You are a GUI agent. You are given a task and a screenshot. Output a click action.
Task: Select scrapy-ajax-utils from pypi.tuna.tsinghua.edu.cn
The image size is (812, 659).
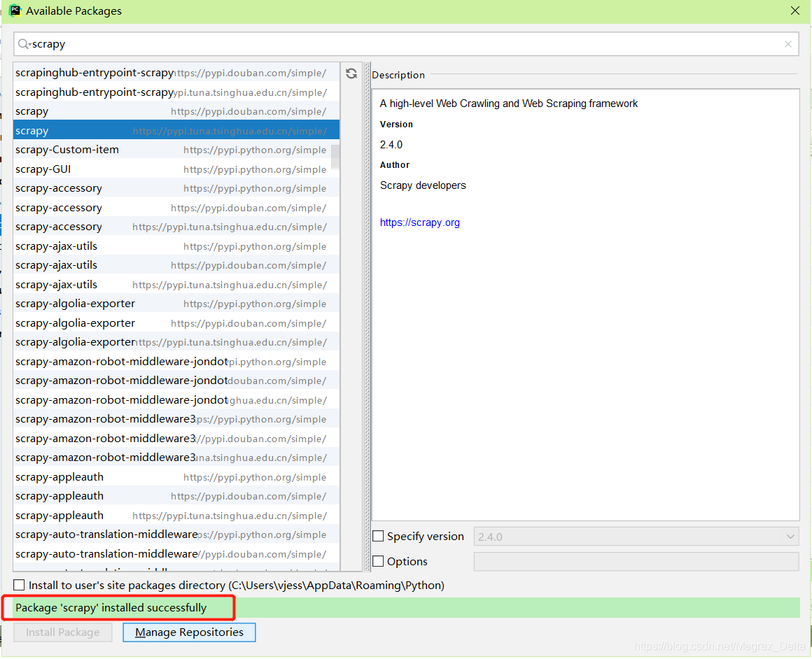pos(176,285)
